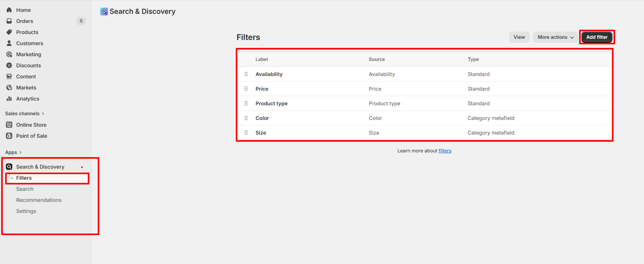Open the Color filter label

click(262, 118)
